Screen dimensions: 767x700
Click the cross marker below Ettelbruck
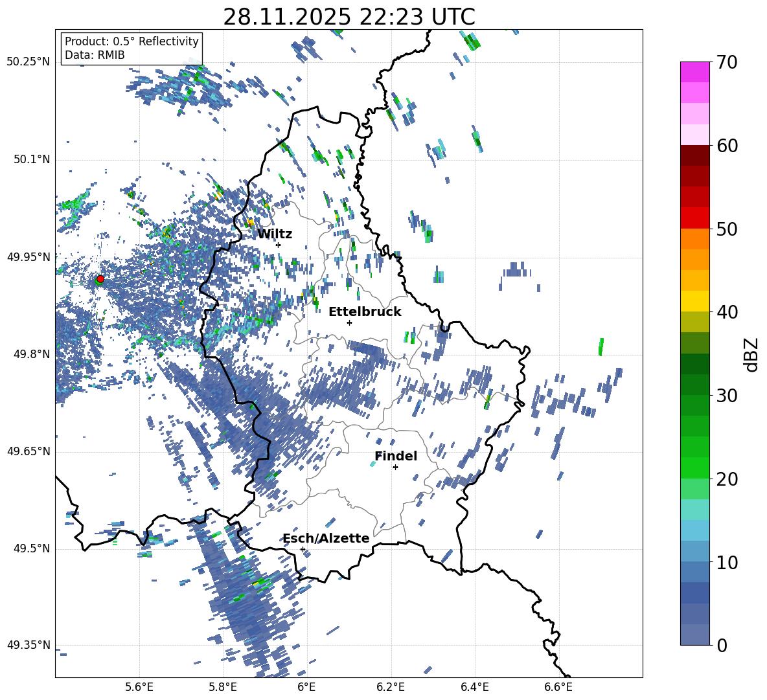(349, 322)
